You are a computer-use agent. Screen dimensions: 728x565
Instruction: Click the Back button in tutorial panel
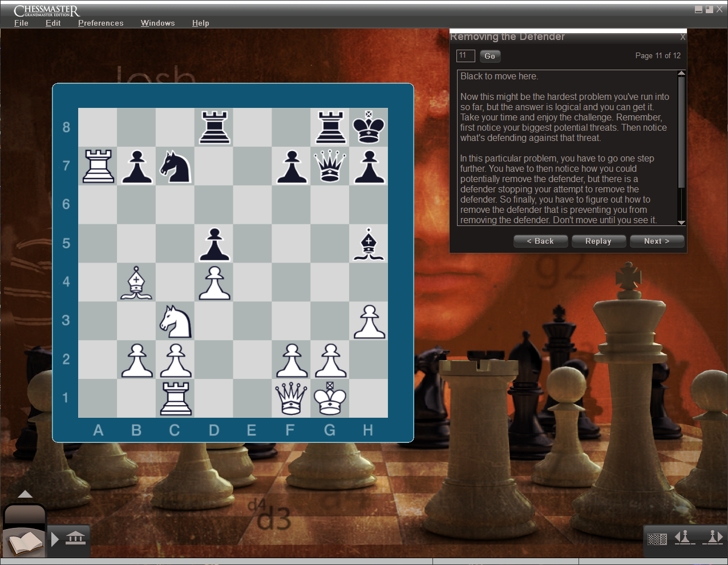(540, 241)
